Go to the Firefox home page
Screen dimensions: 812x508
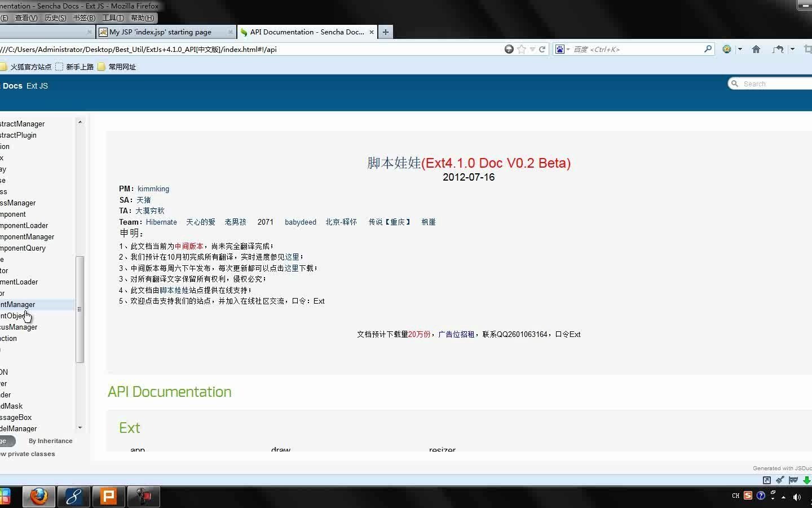[756, 49]
